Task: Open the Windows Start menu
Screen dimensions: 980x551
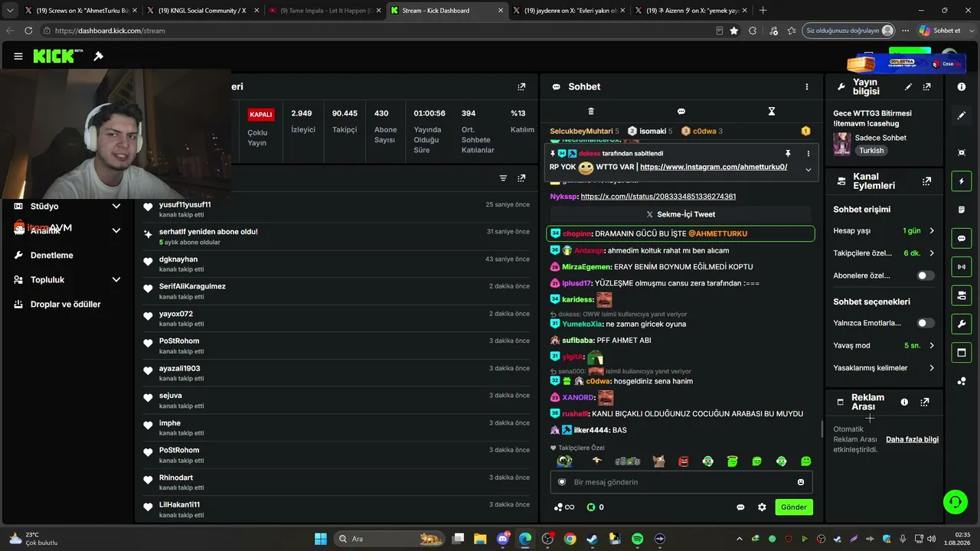Action: 321,539
